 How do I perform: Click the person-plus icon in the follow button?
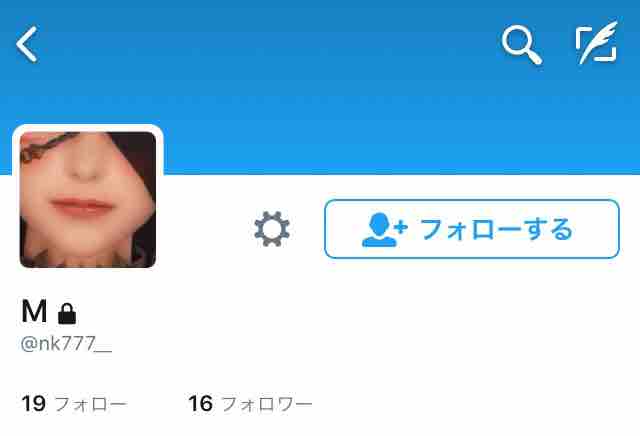point(384,230)
